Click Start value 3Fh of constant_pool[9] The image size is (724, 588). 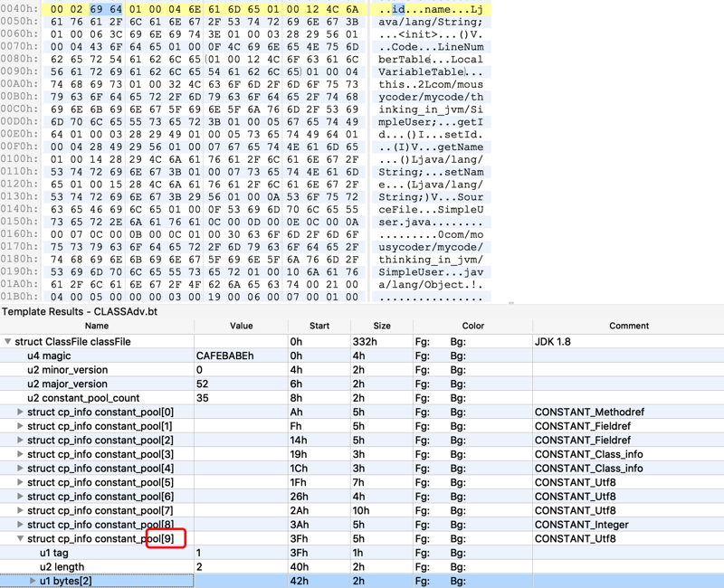coord(299,538)
